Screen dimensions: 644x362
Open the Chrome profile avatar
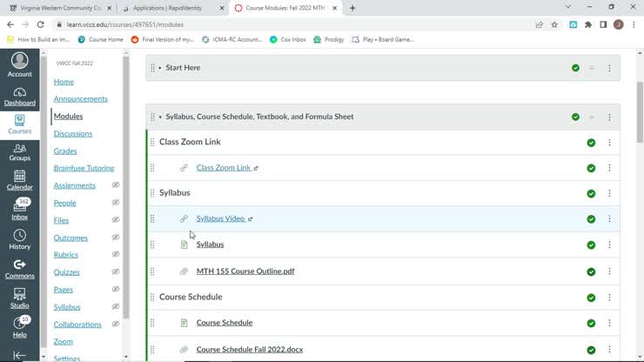click(x=619, y=24)
